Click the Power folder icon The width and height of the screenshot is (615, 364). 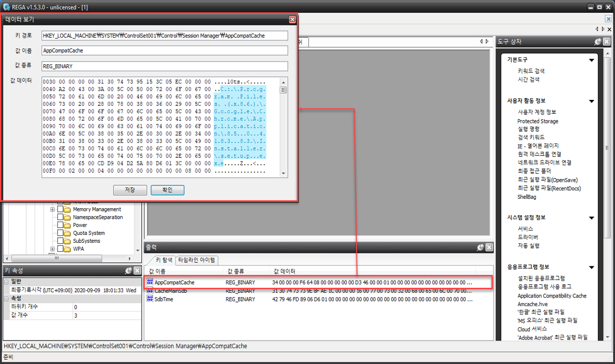(x=68, y=225)
